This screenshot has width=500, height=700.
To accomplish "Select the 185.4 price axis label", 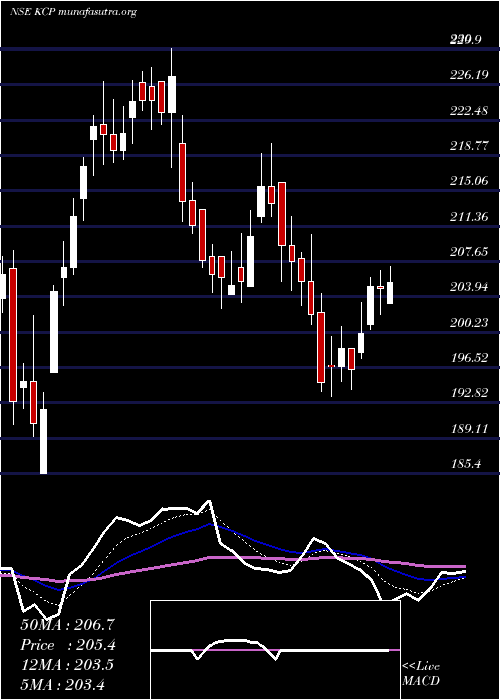I will pos(466,464).
